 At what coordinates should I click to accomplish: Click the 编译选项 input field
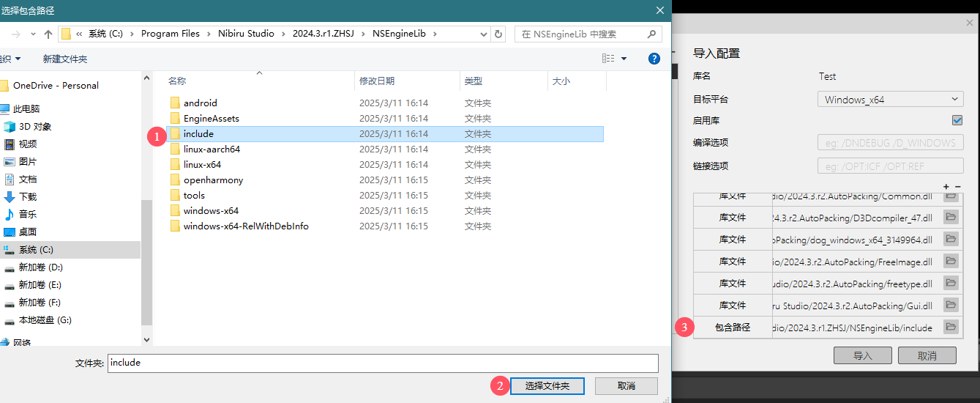tap(890, 143)
